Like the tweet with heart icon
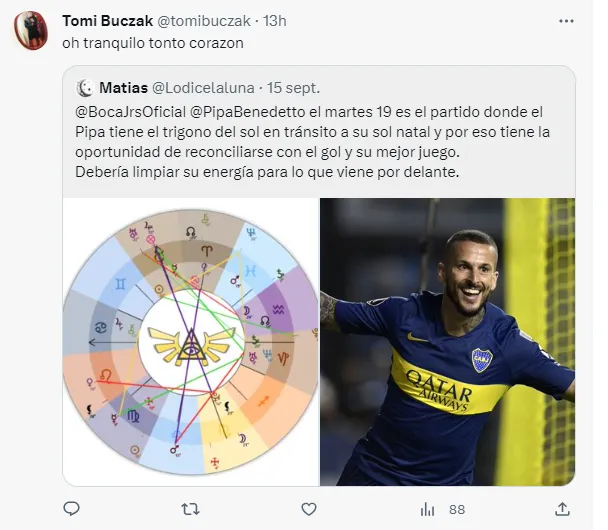The width and height of the screenshot is (608, 530). 308,509
